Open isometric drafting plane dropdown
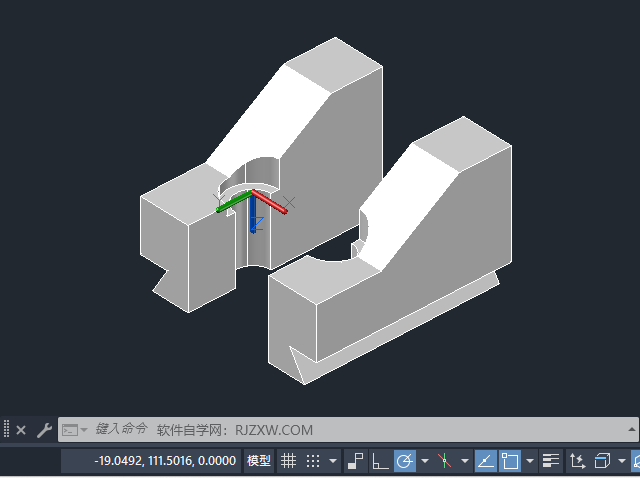Image resolution: width=640 pixels, height=478 pixels. pos(465,461)
